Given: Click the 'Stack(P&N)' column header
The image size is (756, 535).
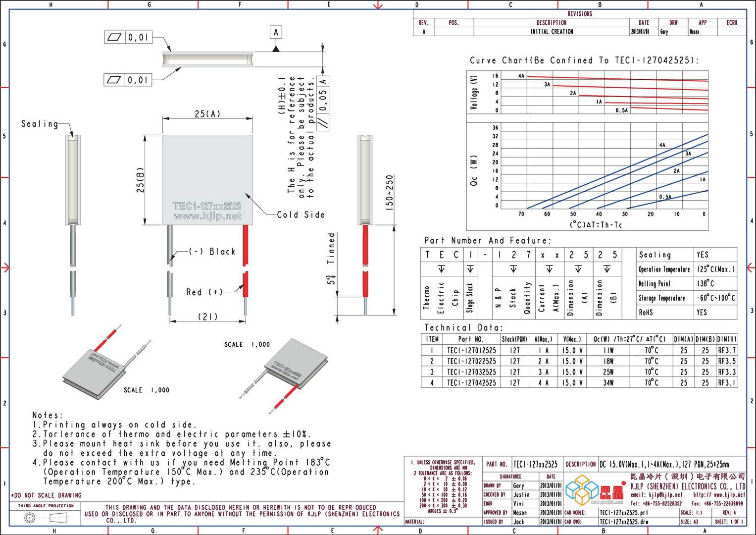Looking at the screenshot, I should 515,339.
